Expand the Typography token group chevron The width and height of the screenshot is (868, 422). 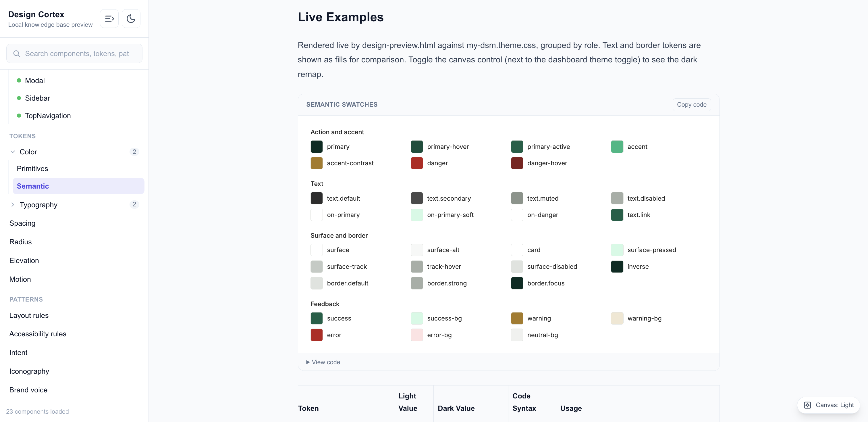pos(13,204)
